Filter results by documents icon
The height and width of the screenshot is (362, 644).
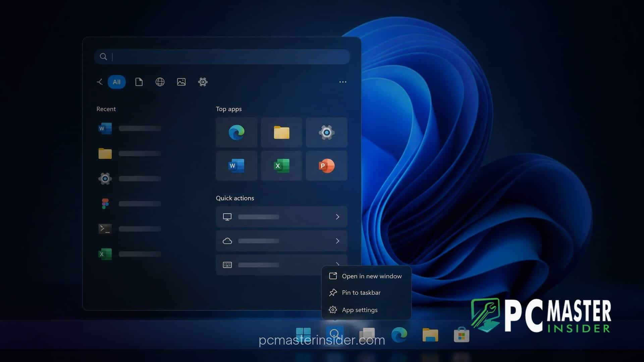(x=139, y=82)
